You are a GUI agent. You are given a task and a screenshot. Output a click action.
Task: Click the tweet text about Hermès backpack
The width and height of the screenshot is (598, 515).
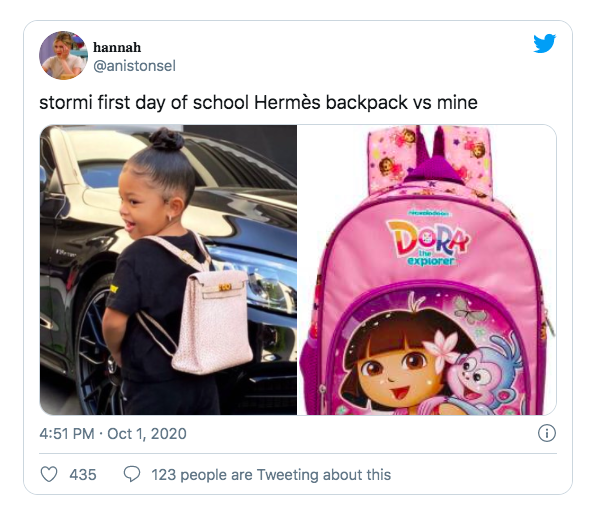[258, 103]
